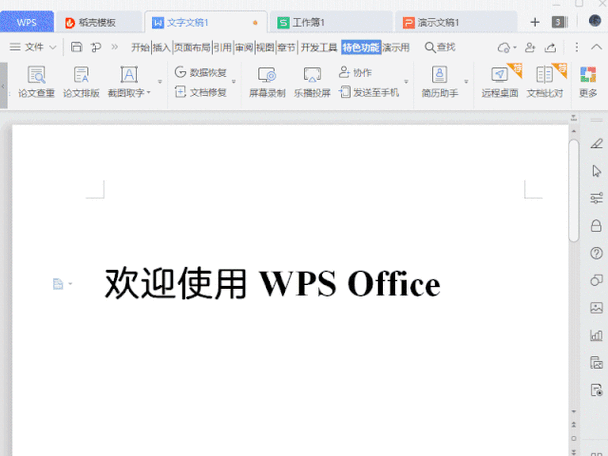608x456 pixels.
Task: Open 乐播投屏 screen casting
Action: [x=312, y=82]
